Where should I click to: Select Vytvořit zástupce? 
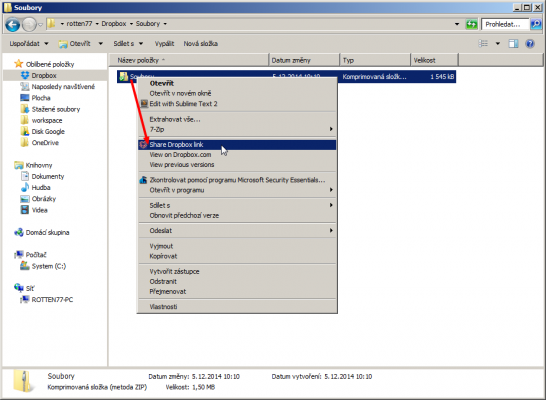pyautogui.click(x=237, y=271)
